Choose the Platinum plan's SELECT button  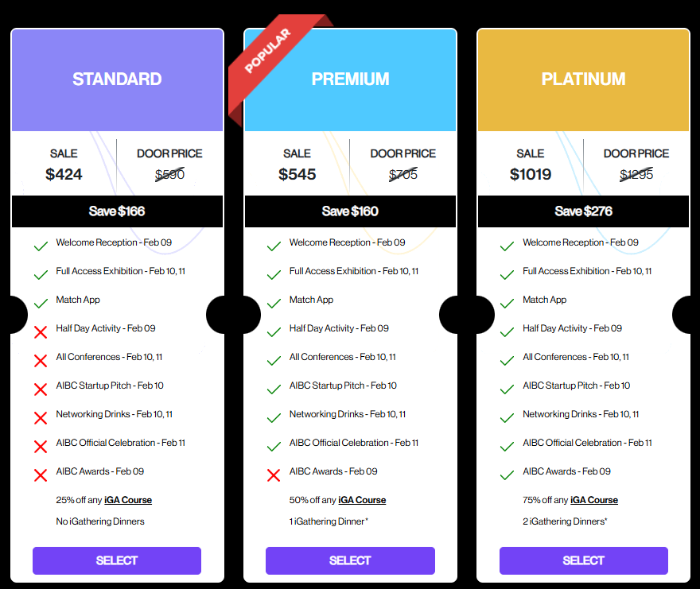tap(583, 560)
